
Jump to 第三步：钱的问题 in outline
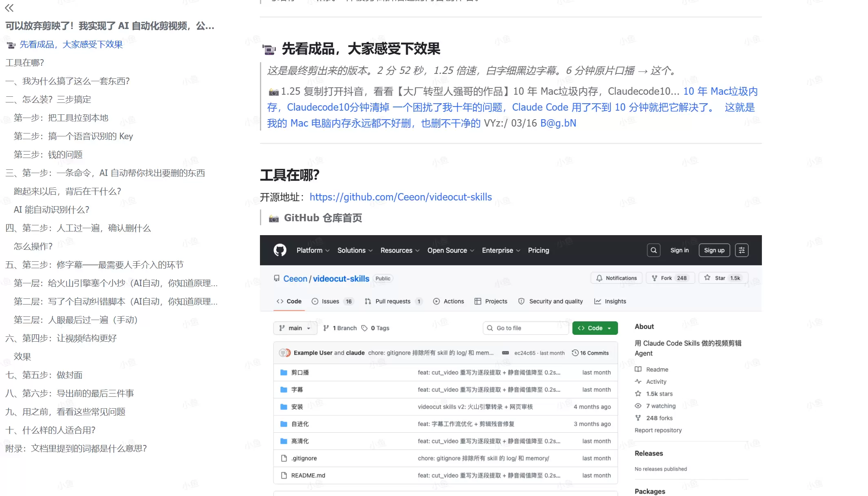coord(48,154)
